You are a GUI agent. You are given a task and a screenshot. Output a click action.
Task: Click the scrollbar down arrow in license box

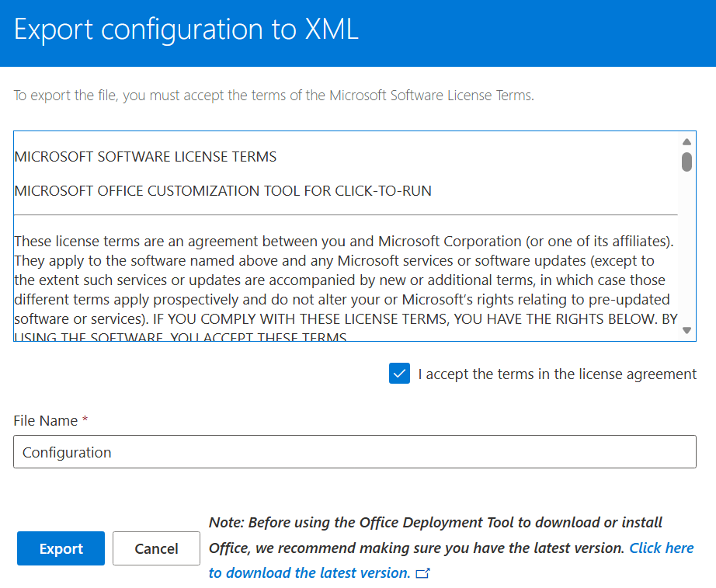point(686,329)
